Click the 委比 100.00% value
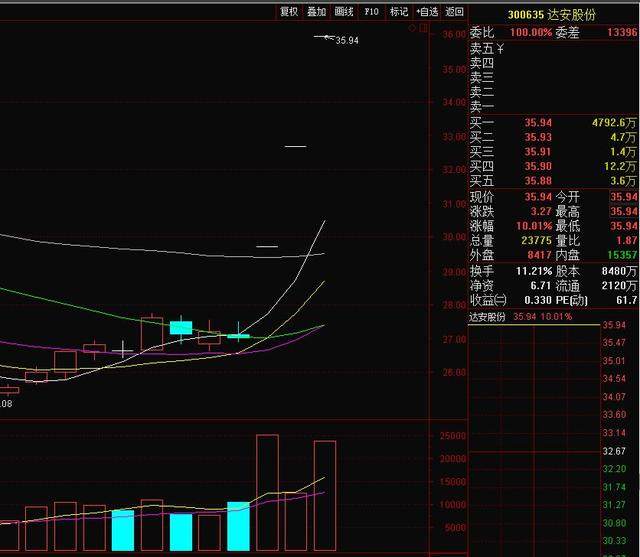Viewport: 640px width, 557px height. pos(531,32)
